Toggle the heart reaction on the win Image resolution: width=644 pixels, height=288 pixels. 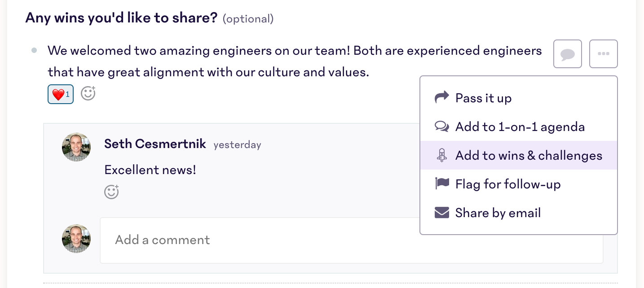coord(61,95)
